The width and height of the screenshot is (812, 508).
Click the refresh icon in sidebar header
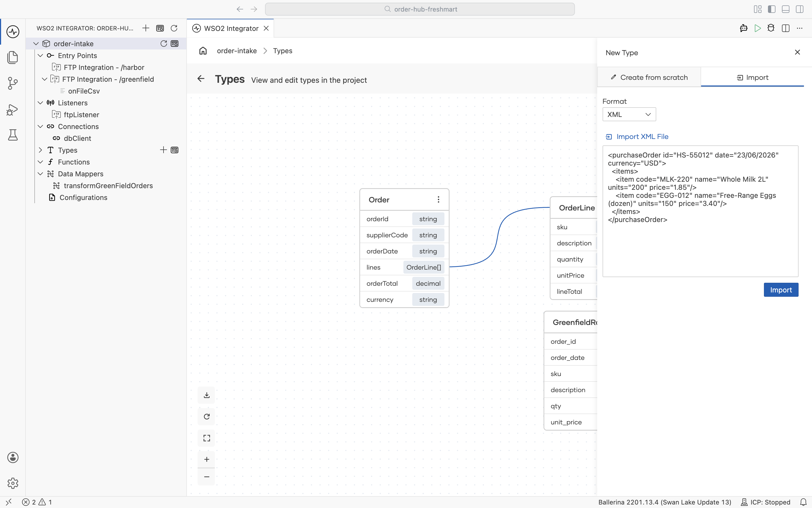pyautogui.click(x=174, y=28)
